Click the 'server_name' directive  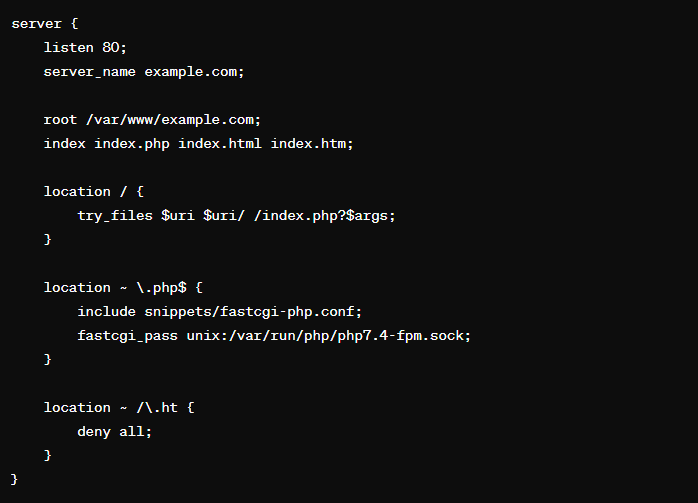(x=89, y=72)
